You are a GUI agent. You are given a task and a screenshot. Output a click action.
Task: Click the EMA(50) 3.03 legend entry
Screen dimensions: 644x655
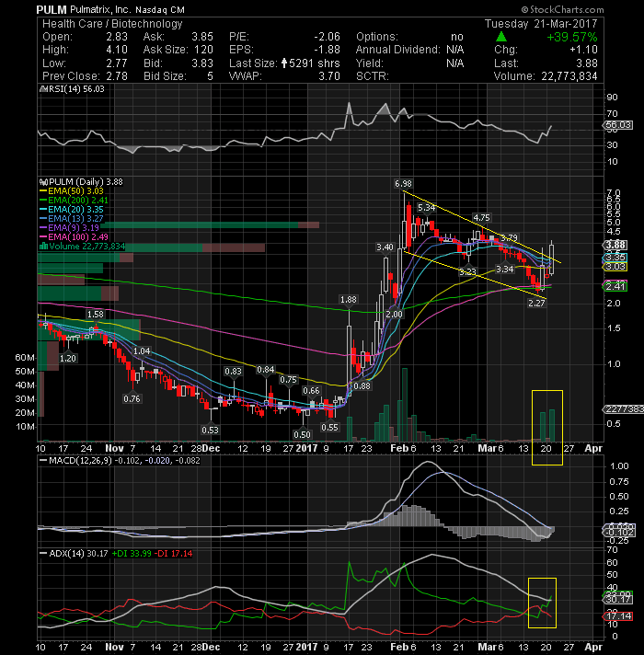pos(72,191)
